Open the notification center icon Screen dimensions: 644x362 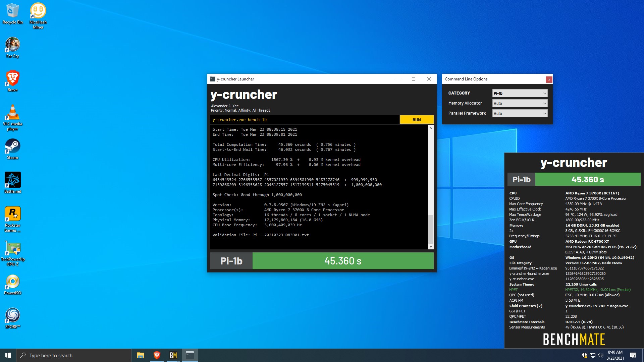(x=633, y=355)
